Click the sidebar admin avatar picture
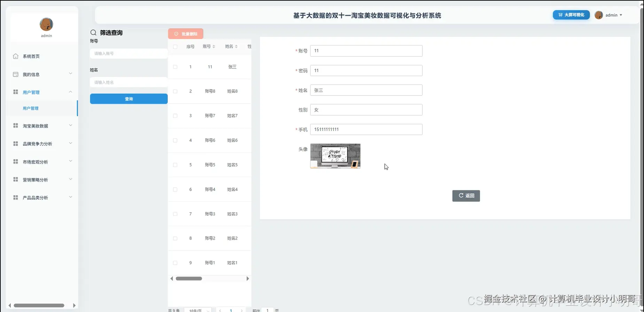Image resolution: width=644 pixels, height=312 pixels. coord(46,24)
